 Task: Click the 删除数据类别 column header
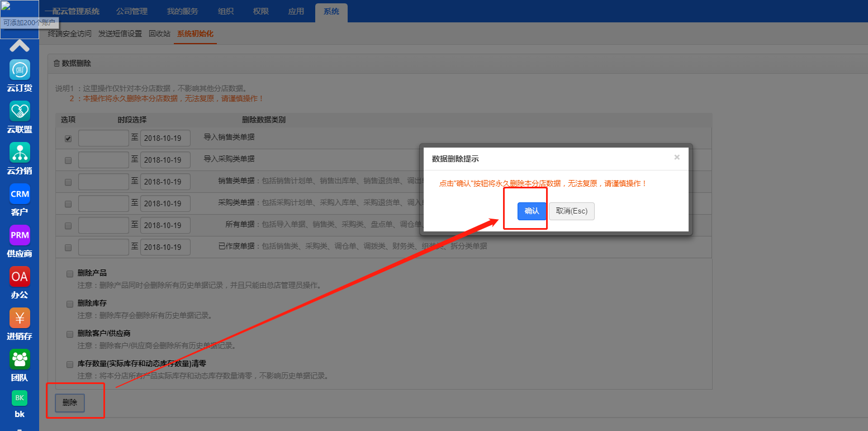pyautogui.click(x=264, y=120)
